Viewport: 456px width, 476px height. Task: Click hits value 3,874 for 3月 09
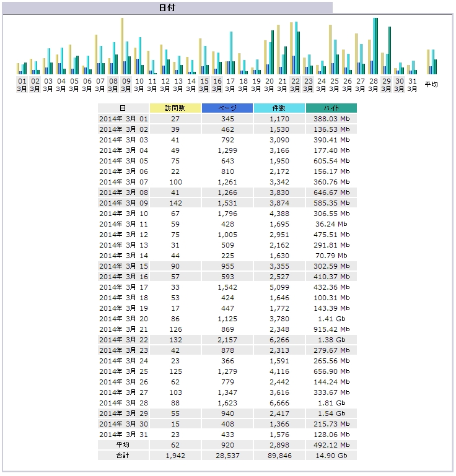(279, 203)
